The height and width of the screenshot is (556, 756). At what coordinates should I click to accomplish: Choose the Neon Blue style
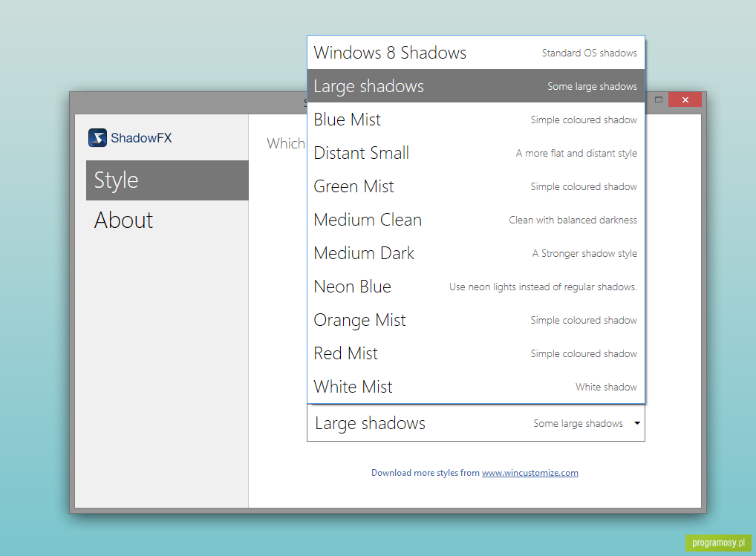point(476,287)
